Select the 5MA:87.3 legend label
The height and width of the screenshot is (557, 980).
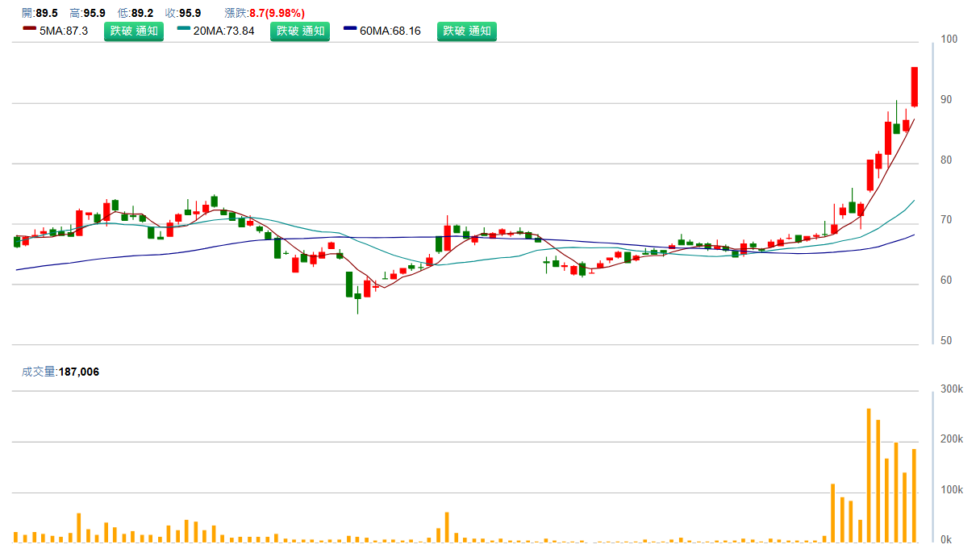coord(64,31)
